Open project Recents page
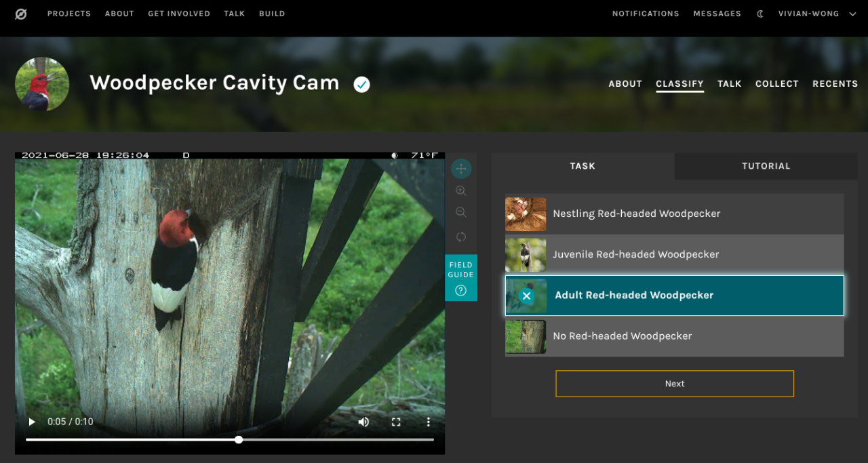868x463 pixels. coord(835,84)
